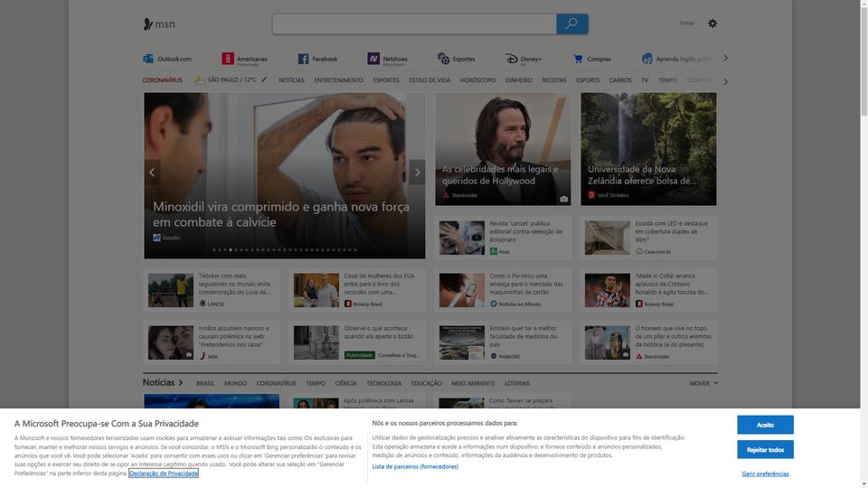This screenshot has width=868, height=488.
Task: Open the Made in Colba Cristiano Ronaldo article
Action: click(648, 290)
